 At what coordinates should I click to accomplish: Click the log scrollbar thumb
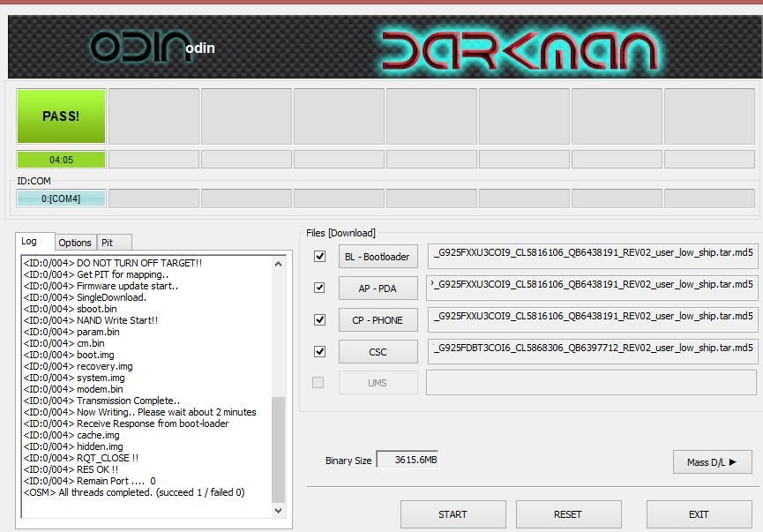(279, 449)
